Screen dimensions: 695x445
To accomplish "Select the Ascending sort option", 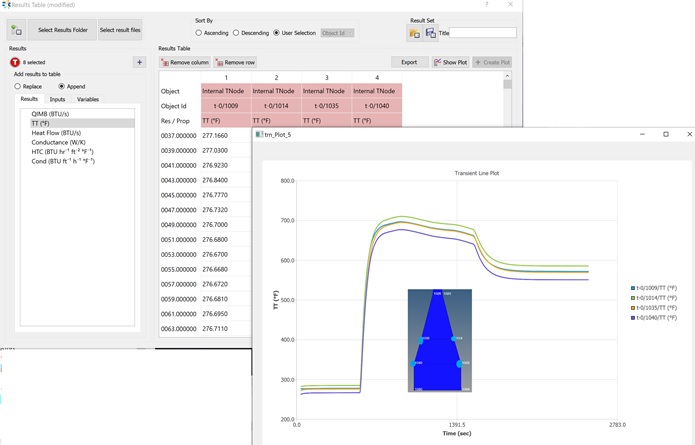I will click(199, 33).
